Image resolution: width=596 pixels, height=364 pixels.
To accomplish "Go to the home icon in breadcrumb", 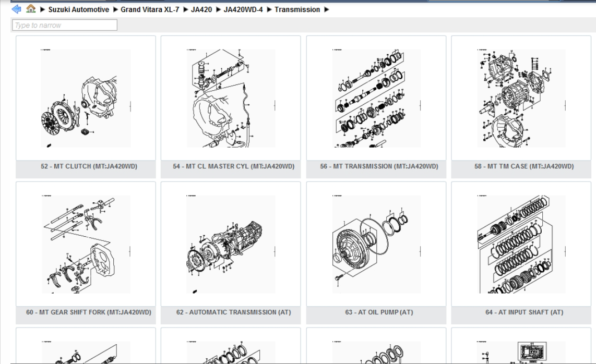I will click(x=31, y=9).
